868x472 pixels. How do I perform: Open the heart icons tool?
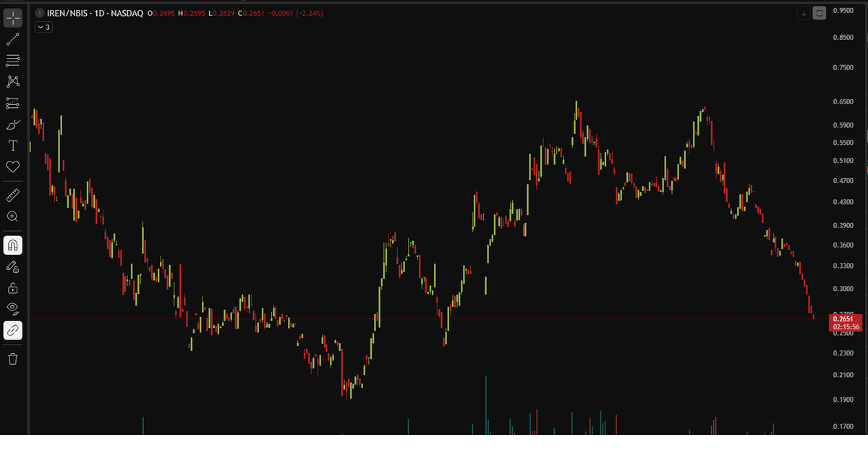pyautogui.click(x=13, y=167)
